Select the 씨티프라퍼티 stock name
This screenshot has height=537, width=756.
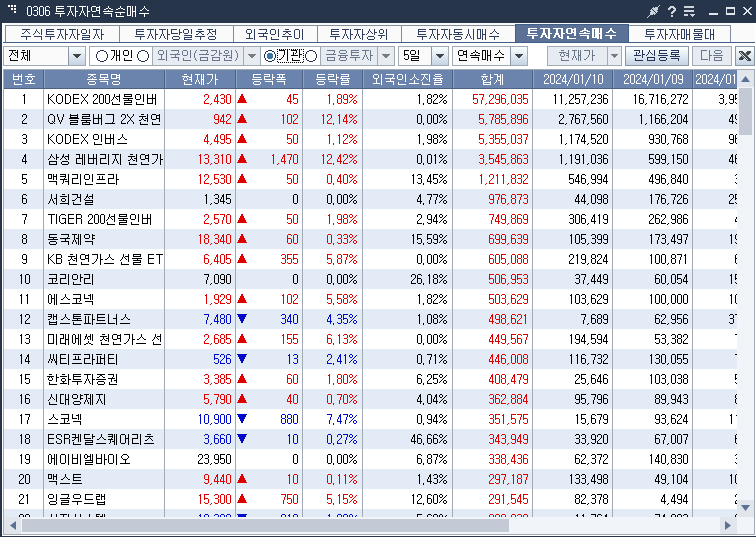pyautogui.click(x=82, y=359)
